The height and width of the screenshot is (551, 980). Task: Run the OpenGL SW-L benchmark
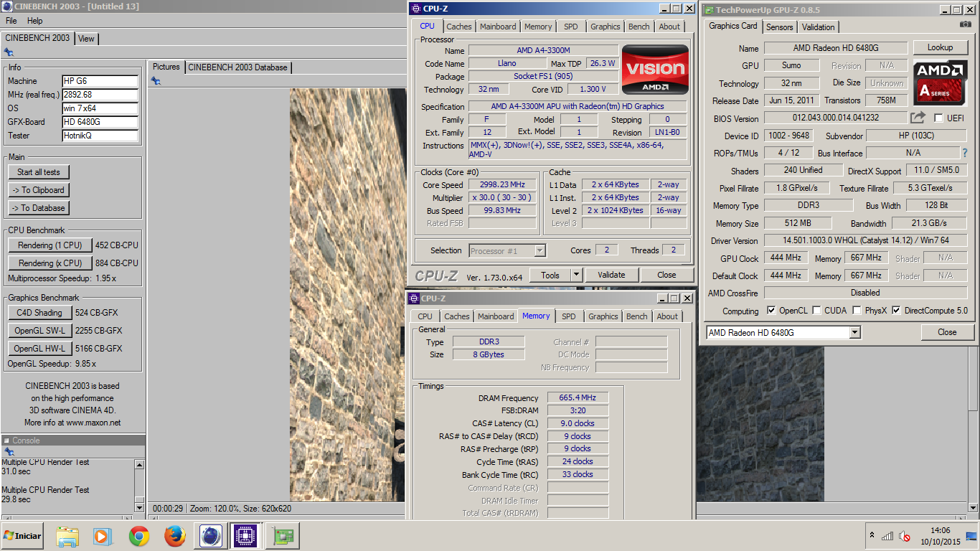[x=40, y=331]
